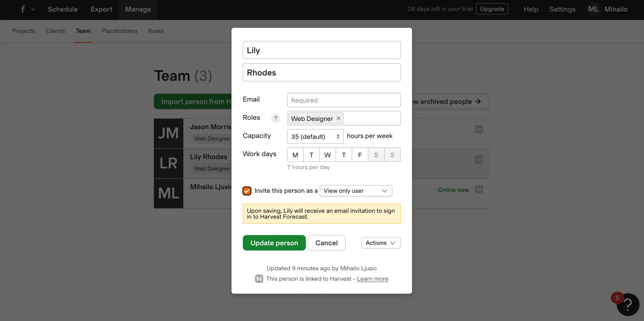Screen dimensions: 644x321
Task: Click Harvest icon in Lily Rhodes row
Action: tap(479, 159)
